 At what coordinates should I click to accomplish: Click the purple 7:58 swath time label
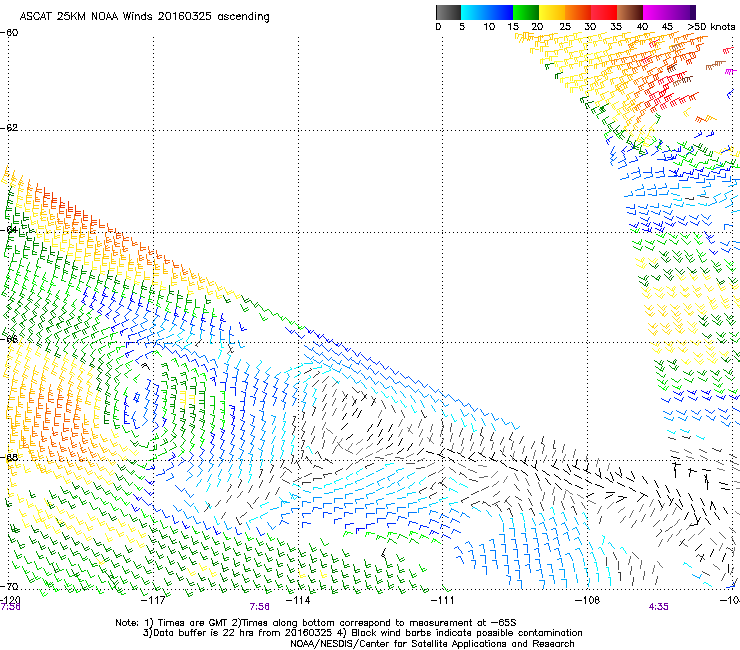tap(10, 607)
